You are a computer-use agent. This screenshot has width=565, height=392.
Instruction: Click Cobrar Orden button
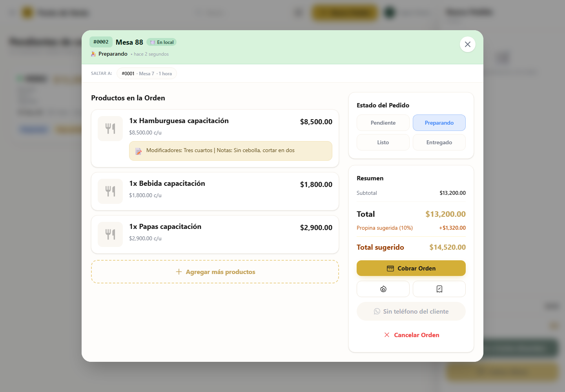[411, 268]
